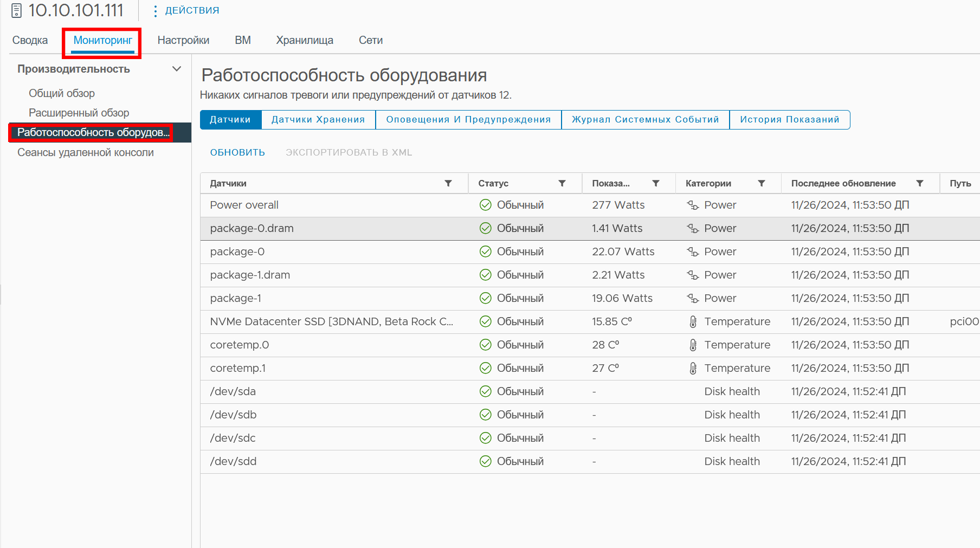This screenshot has height=548, width=980.
Task: Switch to the Мониторинг tab
Action: [103, 40]
